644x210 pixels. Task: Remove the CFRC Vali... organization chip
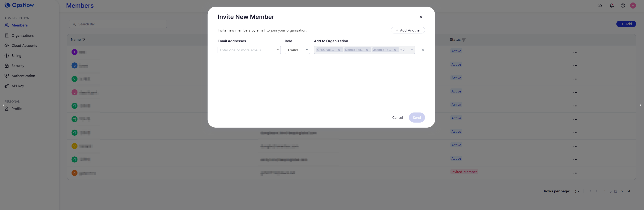click(339, 50)
